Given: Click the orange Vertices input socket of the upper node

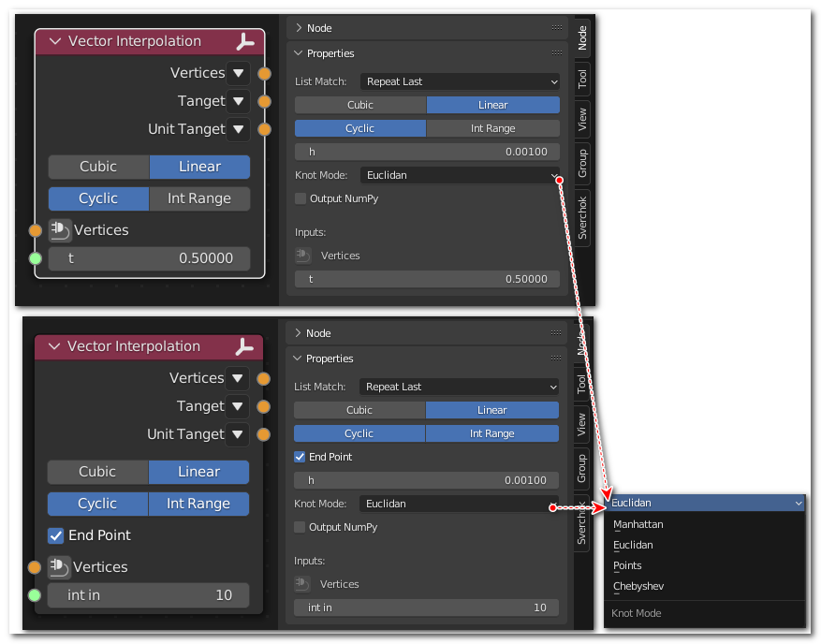Looking at the screenshot, I should pos(35,230).
